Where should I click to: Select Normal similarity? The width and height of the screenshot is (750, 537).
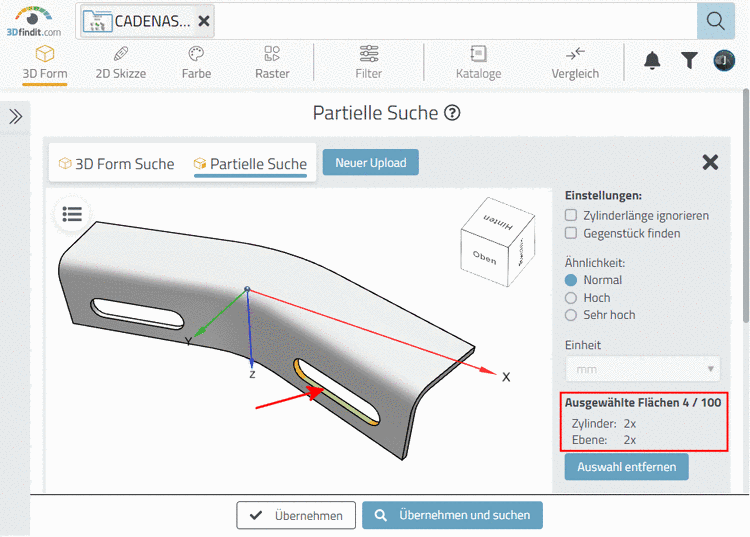(571, 280)
